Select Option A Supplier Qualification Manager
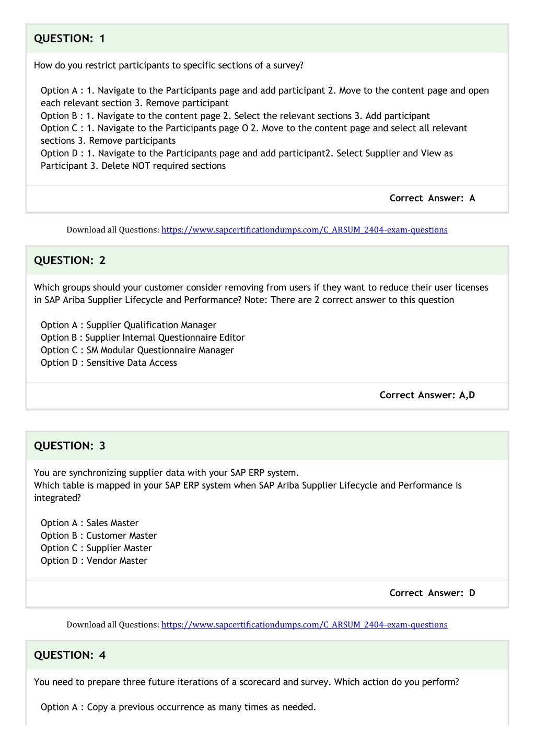The height and width of the screenshot is (756, 535). pos(129,325)
